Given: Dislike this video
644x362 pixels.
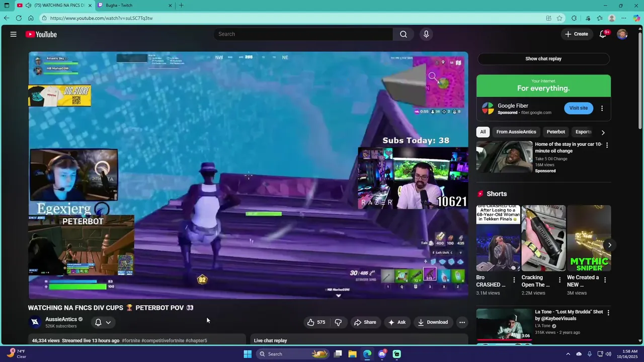Looking at the screenshot, I should [x=338, y=322].
